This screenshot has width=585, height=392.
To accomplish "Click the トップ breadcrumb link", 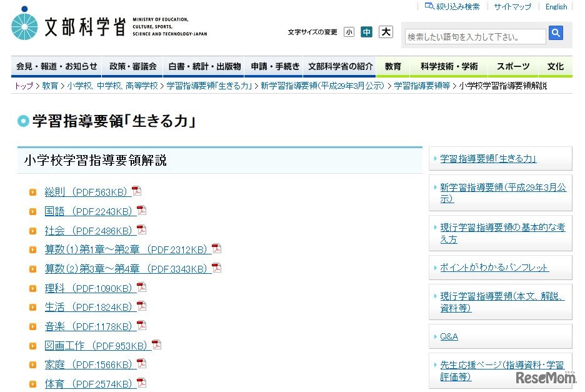I will [23, 87].
